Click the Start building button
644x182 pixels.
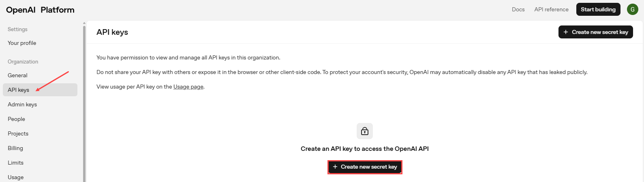pyautogui.click(x=598, y=9)
